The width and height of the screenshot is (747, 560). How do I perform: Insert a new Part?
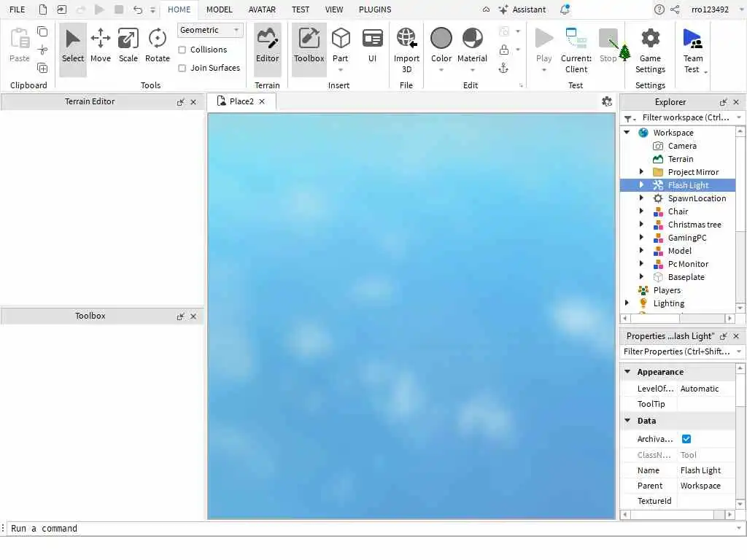coord(341,44)
